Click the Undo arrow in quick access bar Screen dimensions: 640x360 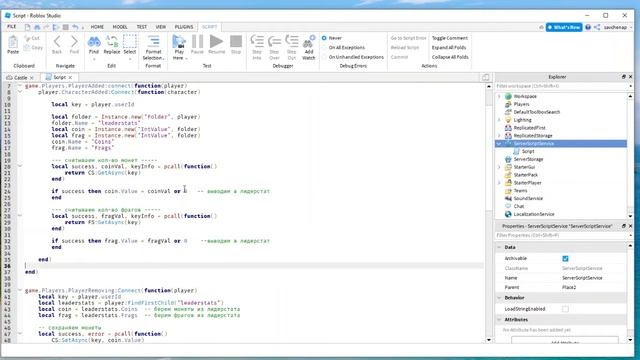[75, 27]
